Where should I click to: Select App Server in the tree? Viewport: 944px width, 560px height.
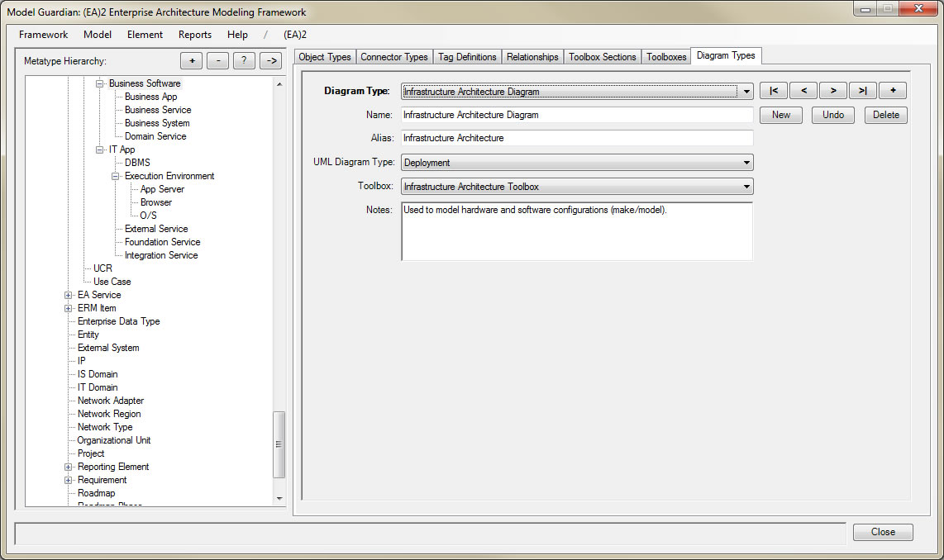pyautogui.click(x=162, y=189)
